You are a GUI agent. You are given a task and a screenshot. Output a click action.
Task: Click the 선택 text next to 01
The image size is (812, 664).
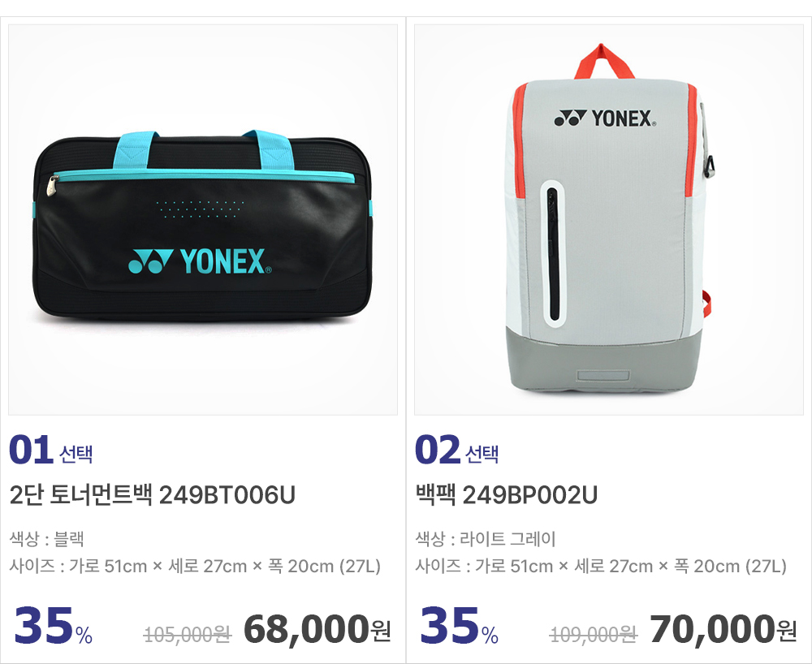[x=76, y=454]
